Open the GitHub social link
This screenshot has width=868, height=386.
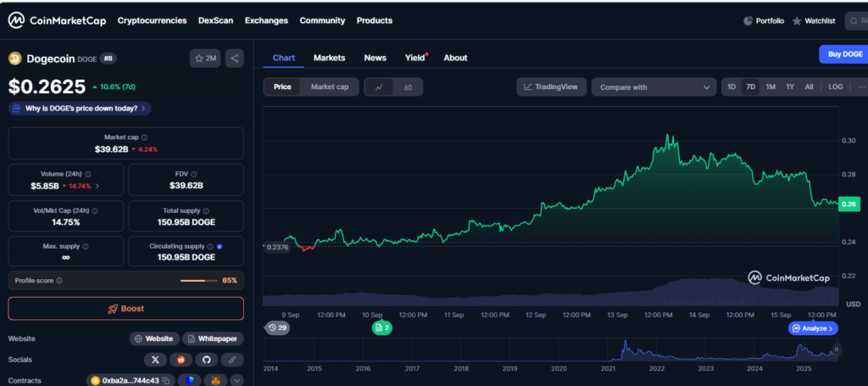tap(207, 360)
